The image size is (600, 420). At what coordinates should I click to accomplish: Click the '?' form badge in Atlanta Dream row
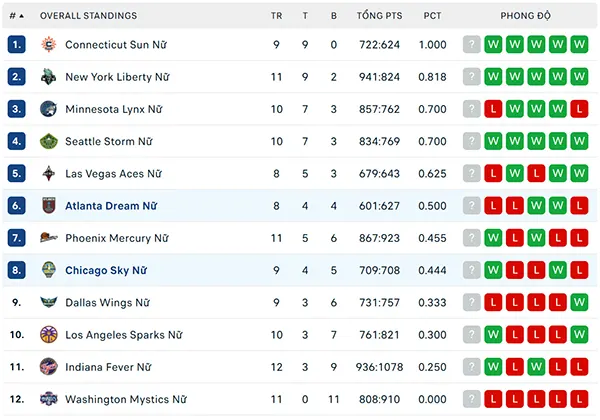(x=471, y=206)
